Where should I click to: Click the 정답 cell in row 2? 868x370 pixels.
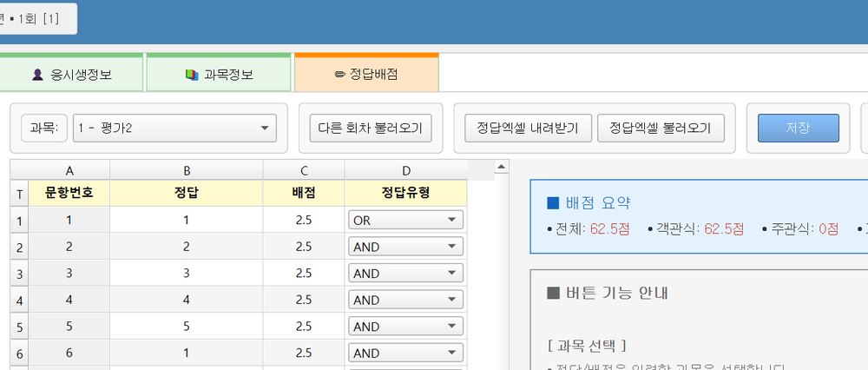point(186,247)
